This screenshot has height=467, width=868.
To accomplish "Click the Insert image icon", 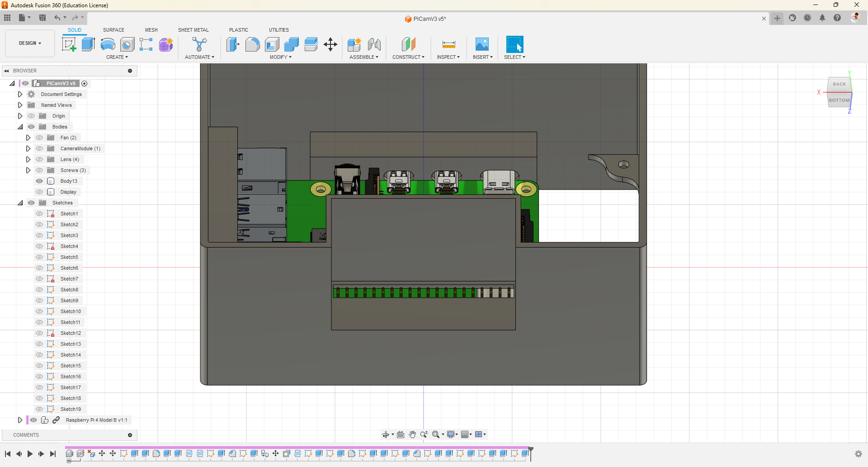I will pyautogui.click(x=482, y=44).
